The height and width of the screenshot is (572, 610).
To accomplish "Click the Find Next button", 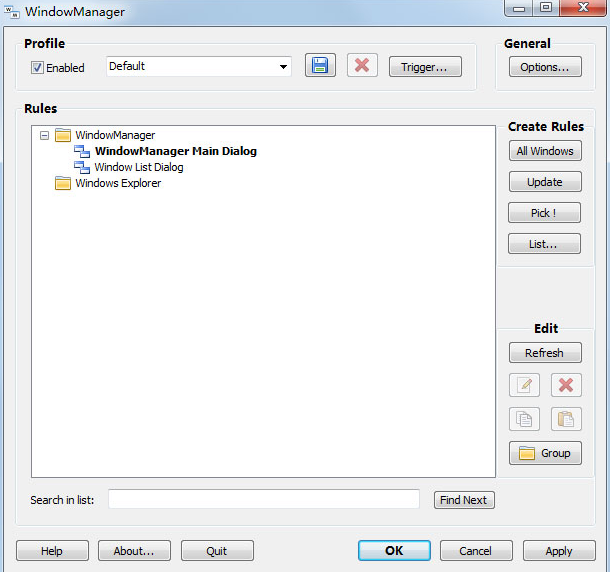I will click(x=464, y=500).
